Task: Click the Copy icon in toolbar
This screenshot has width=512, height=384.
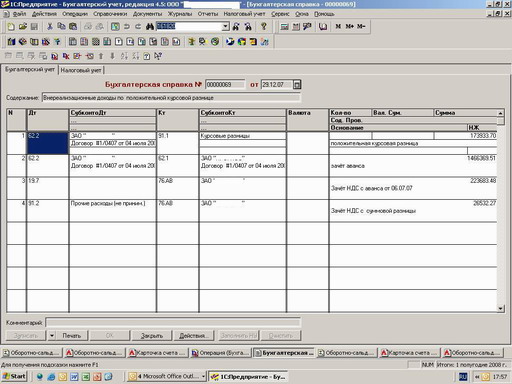Action: (x=61, y=26)
